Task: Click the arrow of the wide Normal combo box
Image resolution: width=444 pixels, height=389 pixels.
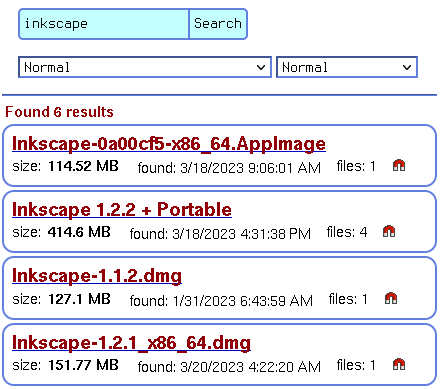Action: pos(261,67)
